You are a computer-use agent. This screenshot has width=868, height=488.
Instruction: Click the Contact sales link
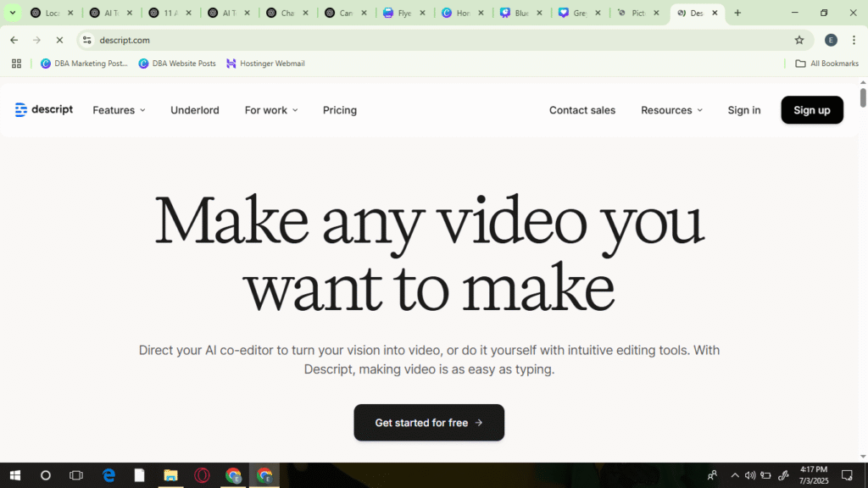click(581, 110)
